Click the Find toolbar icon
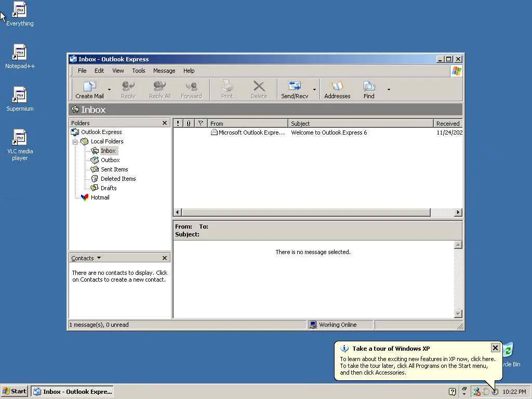The width and height of the screenshot is (532, 399). click(369, 89)
